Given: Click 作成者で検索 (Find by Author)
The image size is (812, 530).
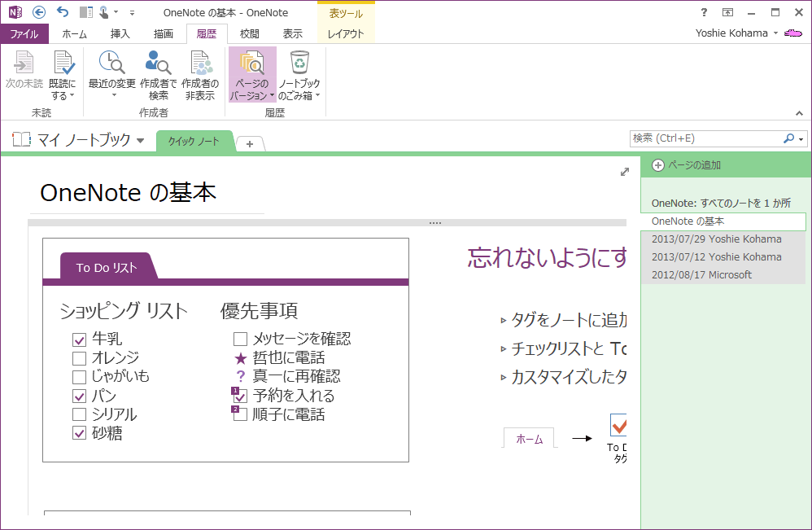Looking at the screenshot, I should 158,76.
